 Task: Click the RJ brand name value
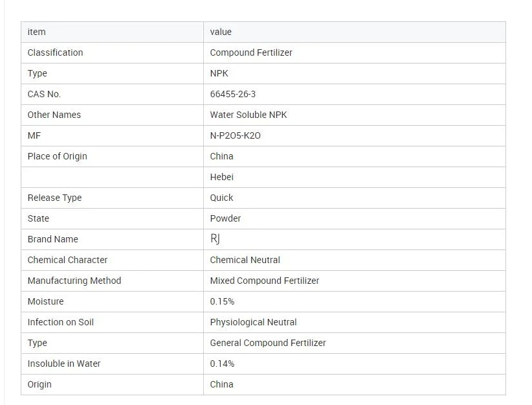(216, 239)
